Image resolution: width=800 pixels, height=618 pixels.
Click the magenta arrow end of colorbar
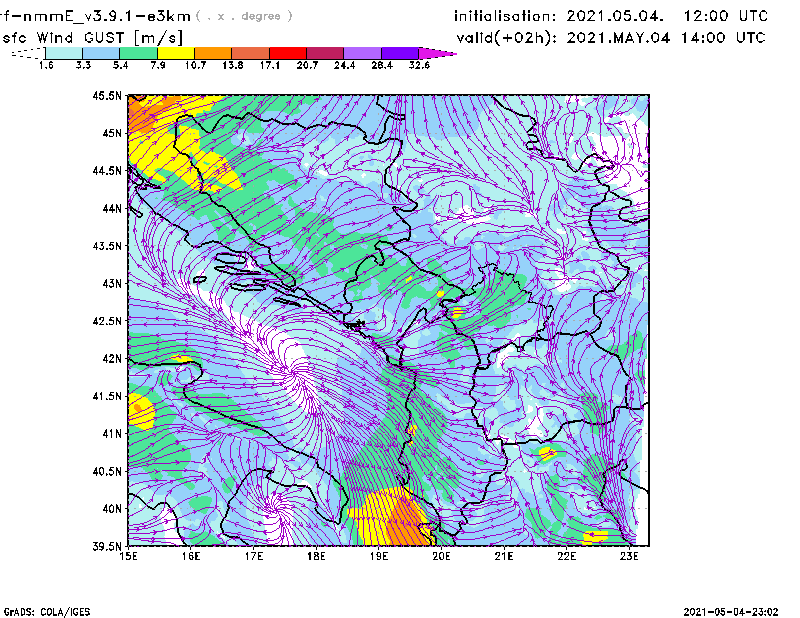pos(437,53)
